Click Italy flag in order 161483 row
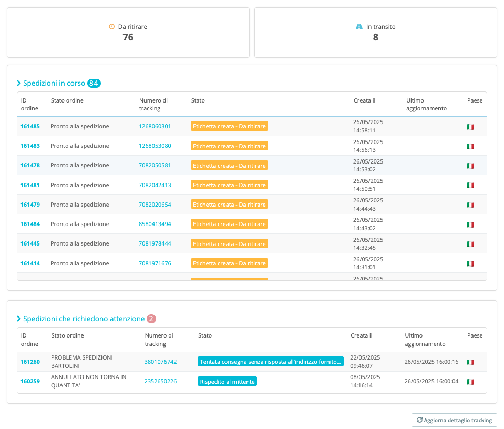This screenshot has width=504, height=429. pos(470,146)
